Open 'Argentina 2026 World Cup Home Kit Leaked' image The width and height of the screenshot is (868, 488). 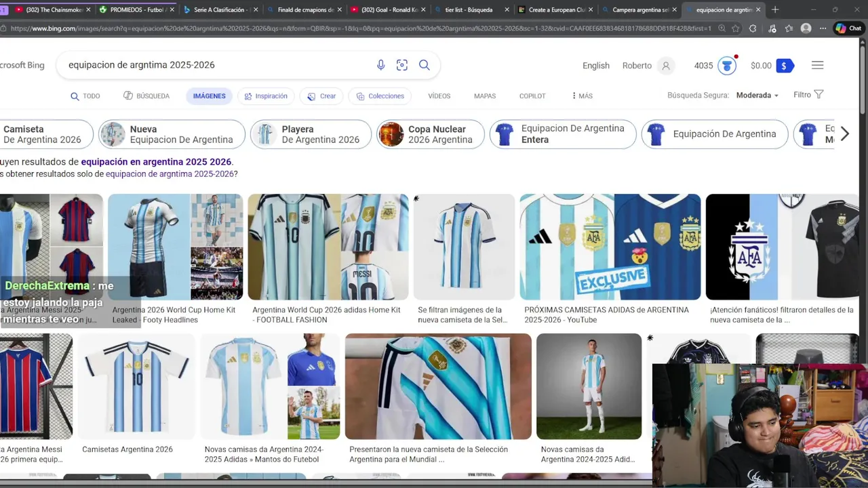pos(175,247)
